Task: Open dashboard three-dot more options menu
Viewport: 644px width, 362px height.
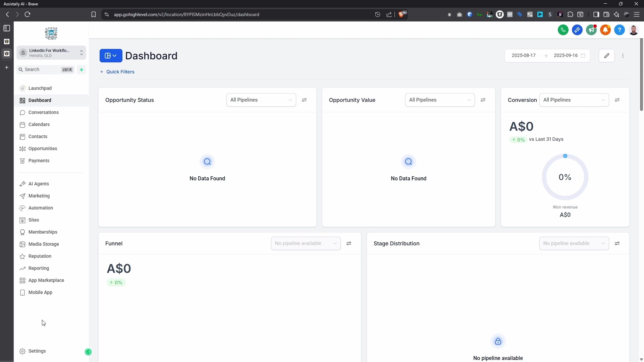Action: click(x=623, y=56)
